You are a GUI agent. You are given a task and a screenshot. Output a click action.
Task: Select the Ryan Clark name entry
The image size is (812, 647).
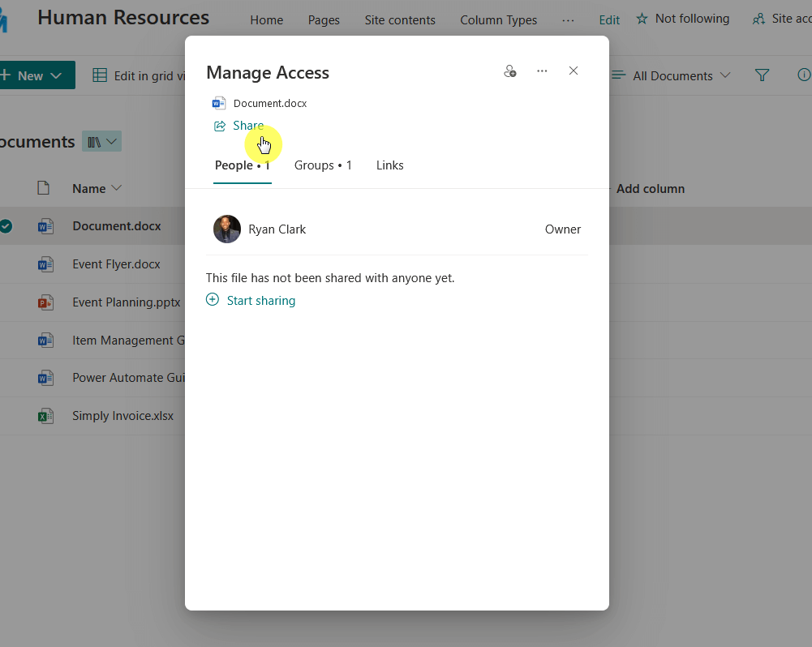point(277,229)
